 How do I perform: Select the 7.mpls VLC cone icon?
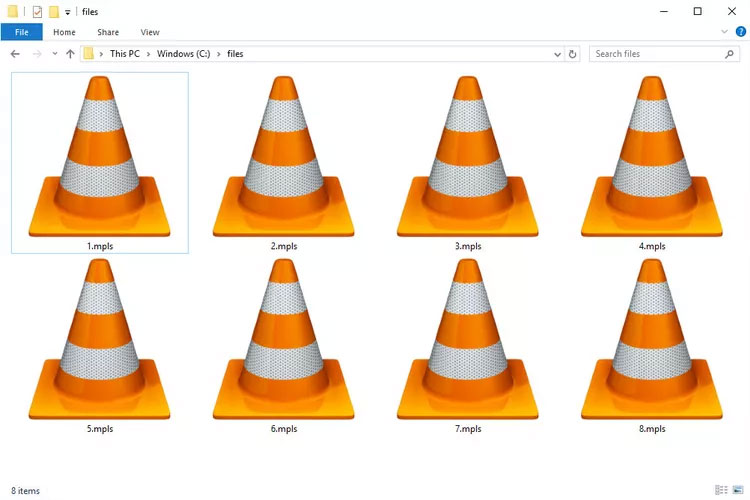[468, 339]
